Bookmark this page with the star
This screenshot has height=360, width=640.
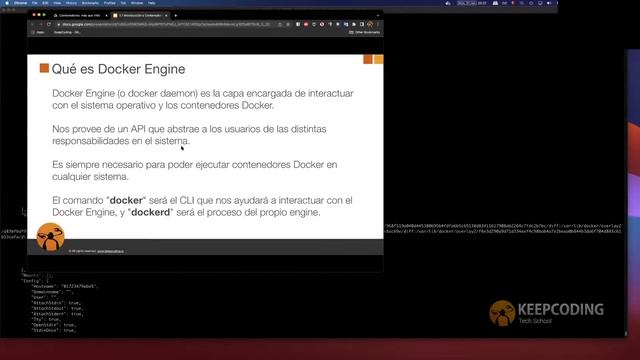pyautogui.click(x=288, y=24)
